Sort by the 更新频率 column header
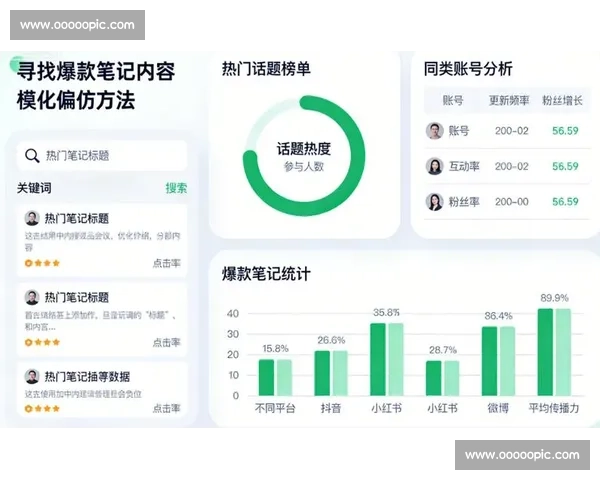This screenshot has height=480, width=600. [x=509, y=101]
